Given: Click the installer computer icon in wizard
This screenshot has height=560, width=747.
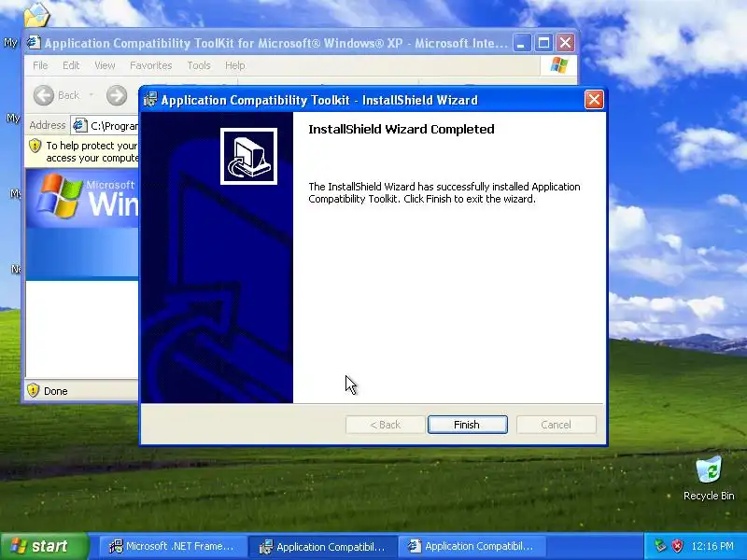Looking at the screenshot, I should pos(248,156).
